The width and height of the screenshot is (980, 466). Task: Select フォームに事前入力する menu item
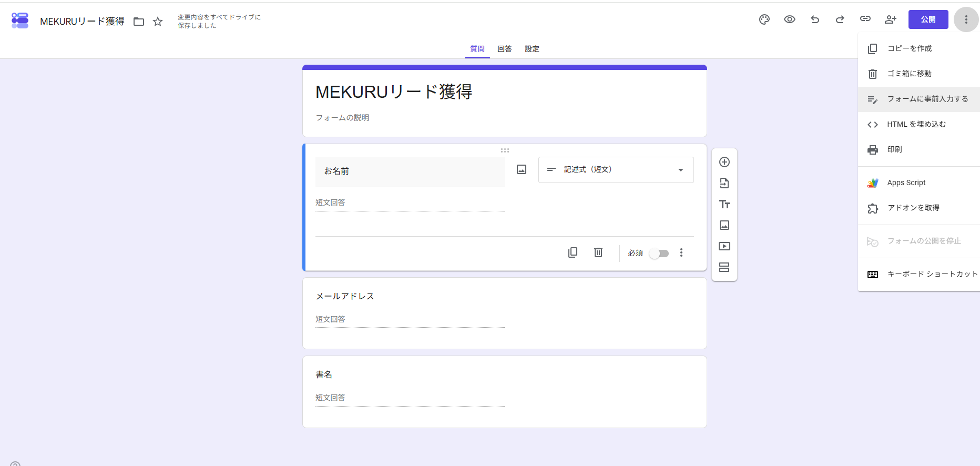point(919,99)
